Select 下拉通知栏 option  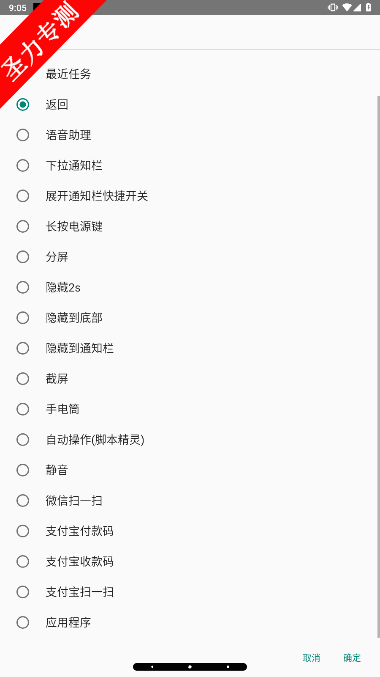tap(188, 165)
